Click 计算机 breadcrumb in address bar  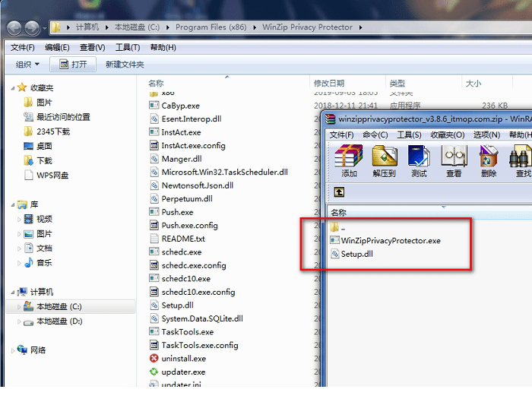point(87,27)
